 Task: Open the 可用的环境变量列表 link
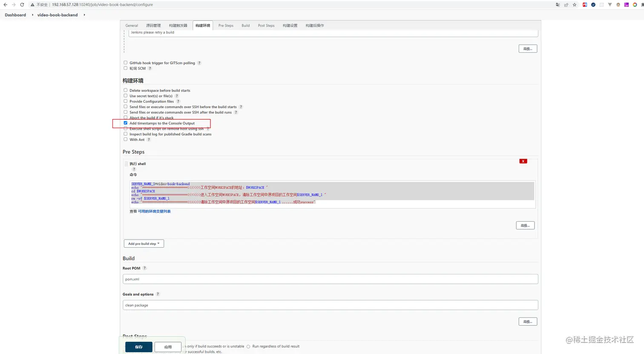(154, 211)
